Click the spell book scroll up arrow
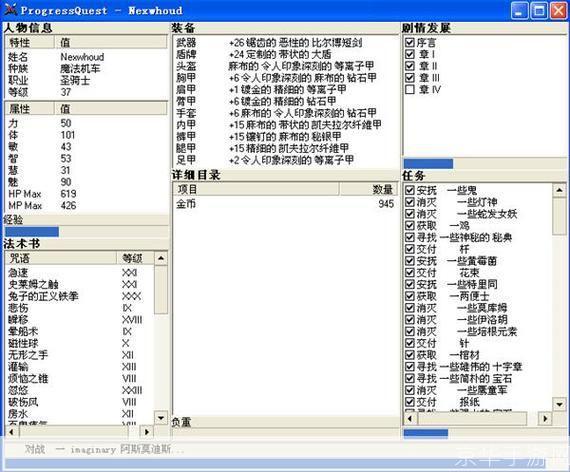The height and width of the screenshot is (472, 570). click(161, 259)
